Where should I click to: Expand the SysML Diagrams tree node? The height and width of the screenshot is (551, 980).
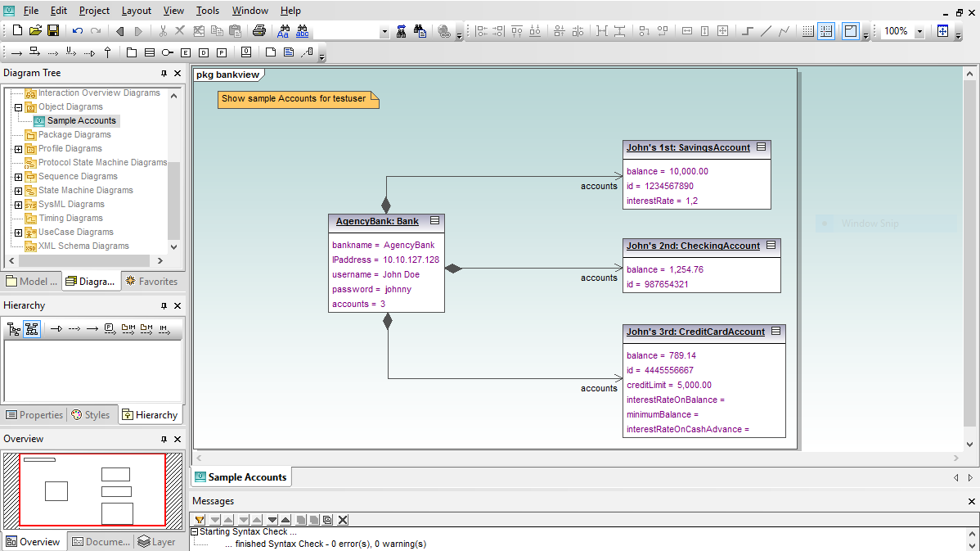coord(19,205)
